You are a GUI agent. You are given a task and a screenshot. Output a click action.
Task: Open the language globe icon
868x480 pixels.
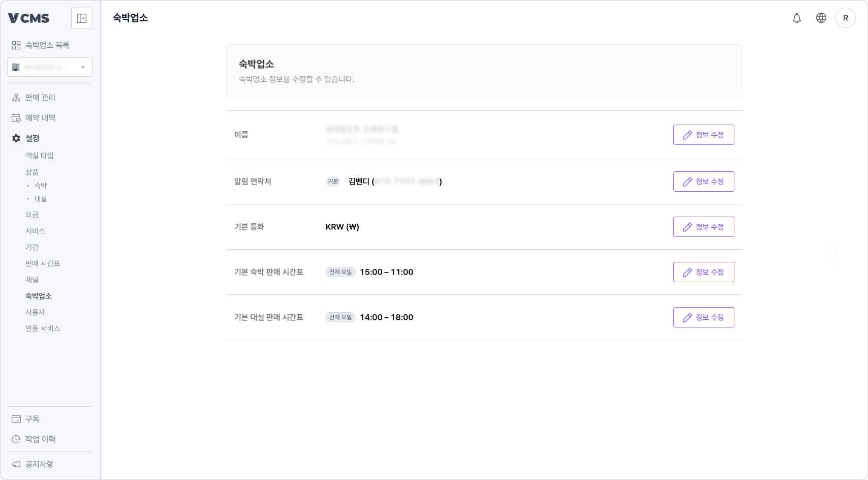821,18
